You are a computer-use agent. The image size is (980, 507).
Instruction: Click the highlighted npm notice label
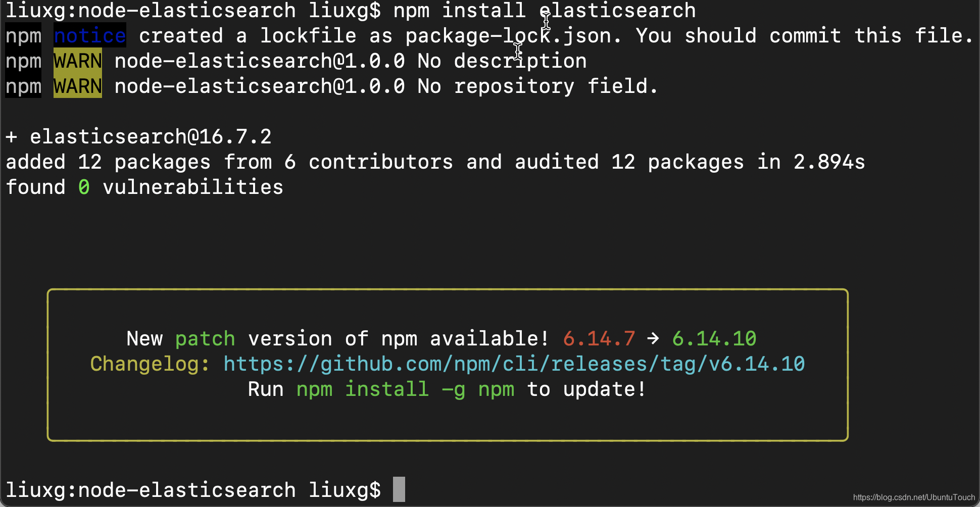pyautogui.click(x=89, y=35)
